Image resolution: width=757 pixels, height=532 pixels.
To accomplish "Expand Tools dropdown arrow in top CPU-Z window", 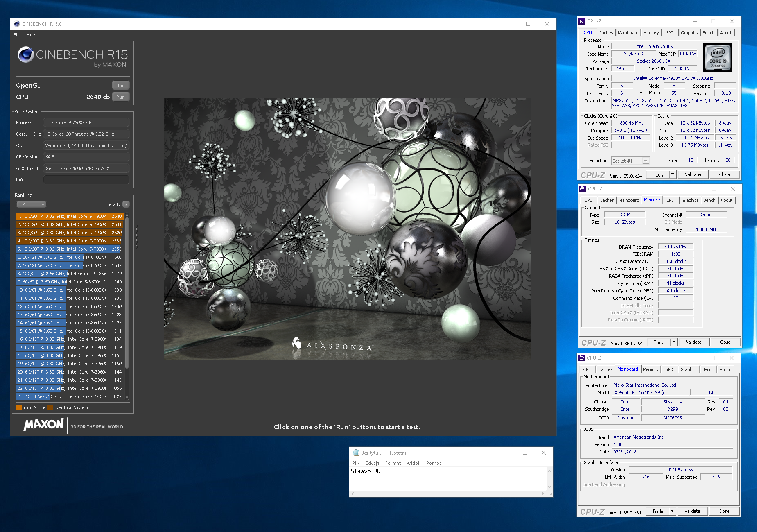I will pyautogui.click(x=672, y=174).
